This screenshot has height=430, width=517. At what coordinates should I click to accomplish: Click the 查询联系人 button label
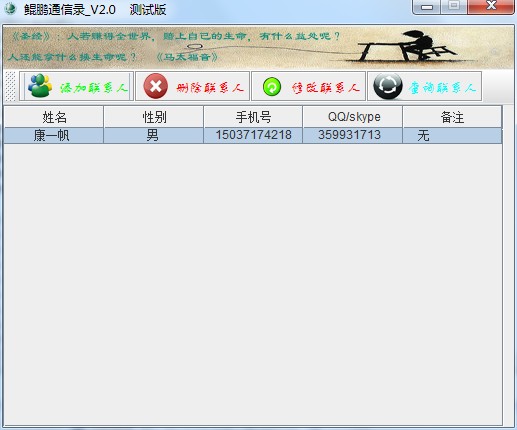pyautogui.click(x=442, y=88)
